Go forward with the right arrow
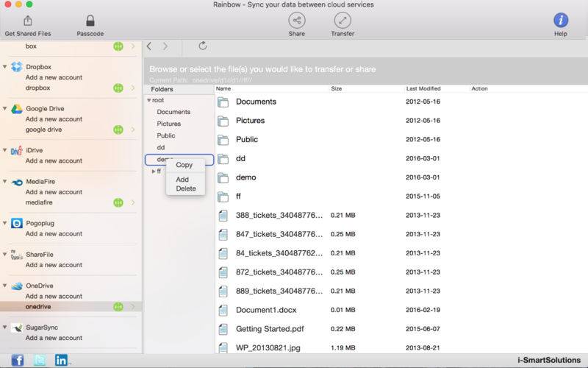The height and width of the screenshot is (368, 588). tap(165, 46)
